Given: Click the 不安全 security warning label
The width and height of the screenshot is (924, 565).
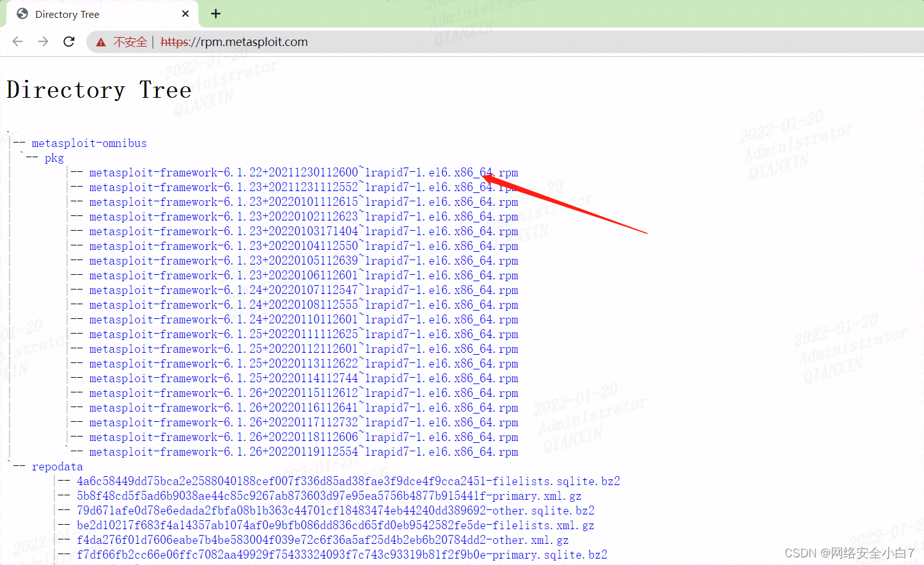Looking at the screenshot, I should [x=130, y=42].
